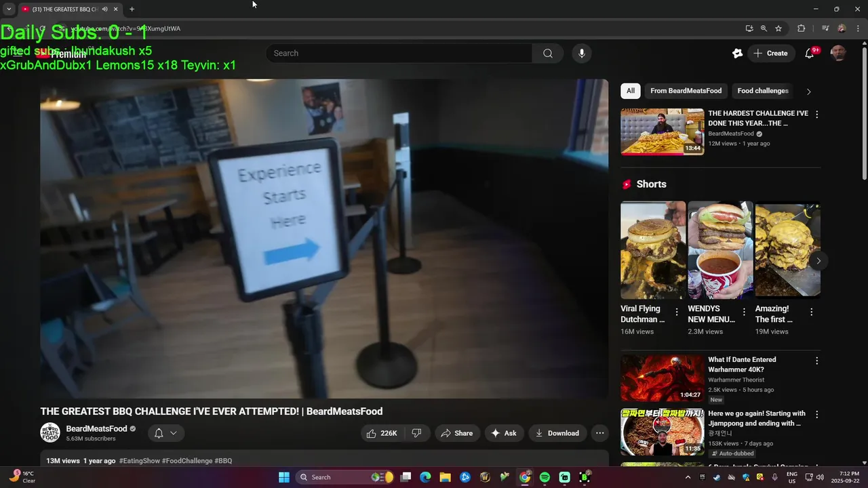Click the Ask button below the video
This screenshot has height=488, width=868.
pos(504,433)
